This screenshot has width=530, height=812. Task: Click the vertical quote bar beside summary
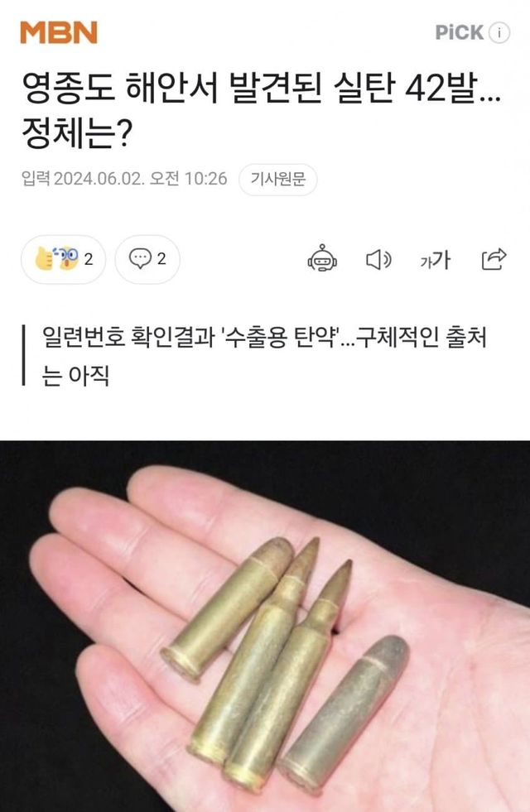coord(23,355)
